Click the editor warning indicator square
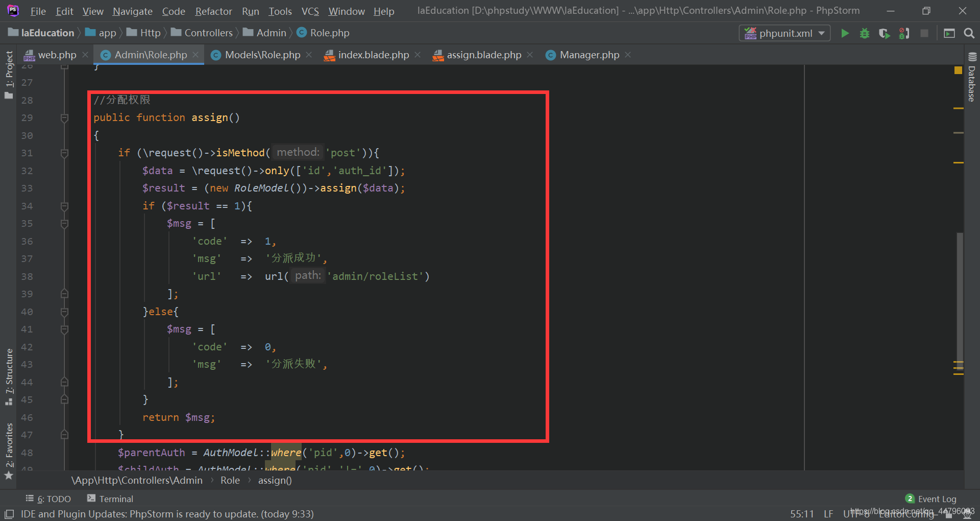980x521 pixels. [x=958, y=70]
